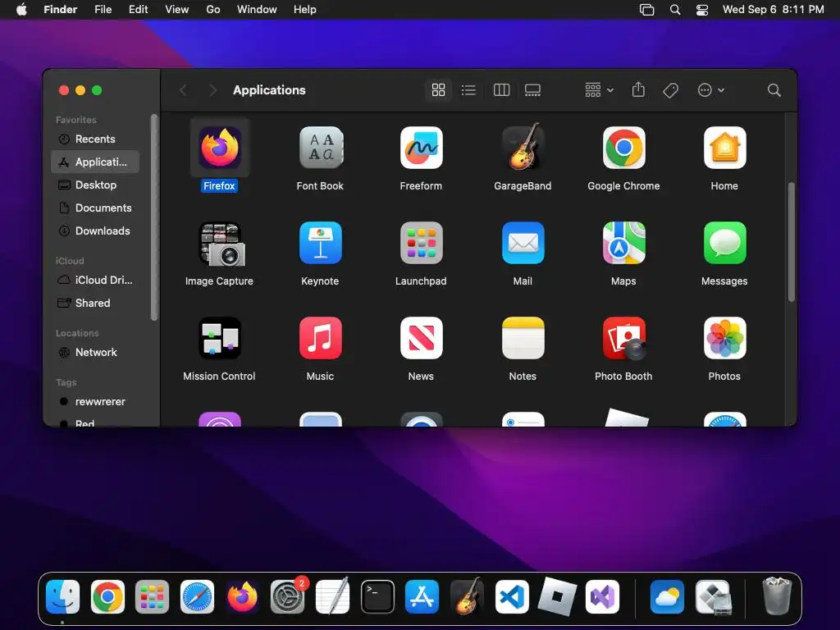Open System Settings from the Dock
Image resolution: width=840 pixels, height=630 pixels.
288,597
